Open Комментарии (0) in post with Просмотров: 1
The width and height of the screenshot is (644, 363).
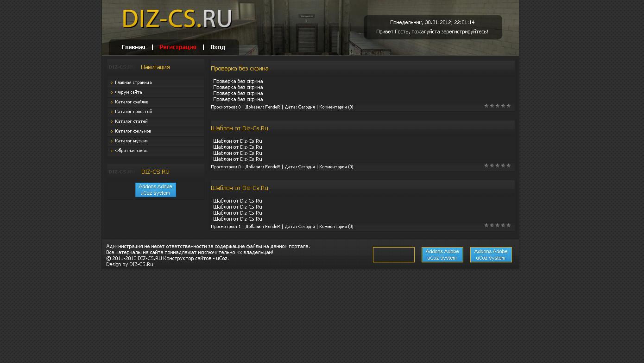tap(336, 227)
